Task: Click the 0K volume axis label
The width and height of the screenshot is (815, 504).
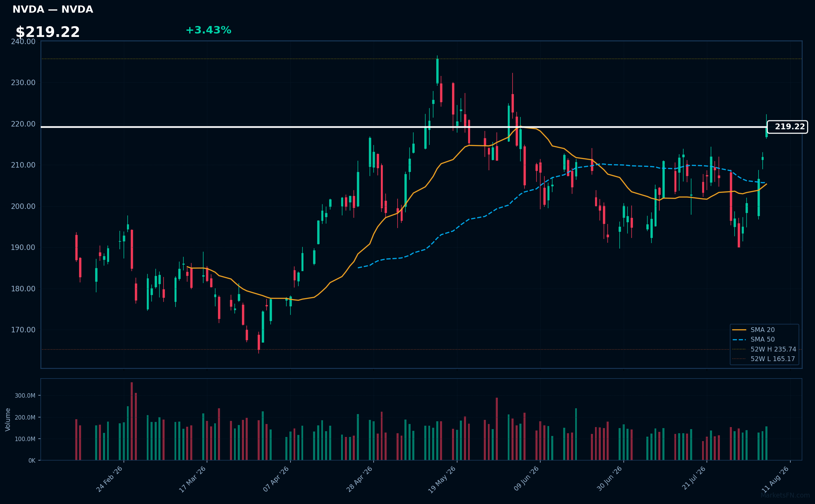Action: click(32, 461)
